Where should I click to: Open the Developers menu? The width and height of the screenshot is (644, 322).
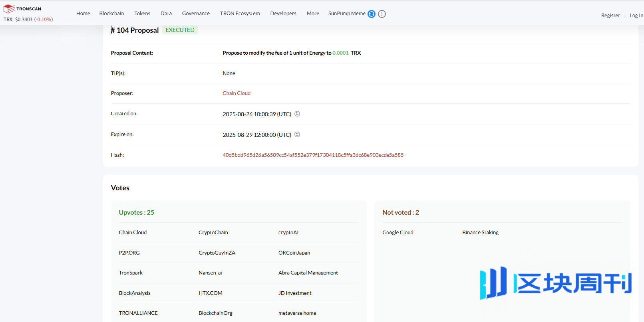283,14
